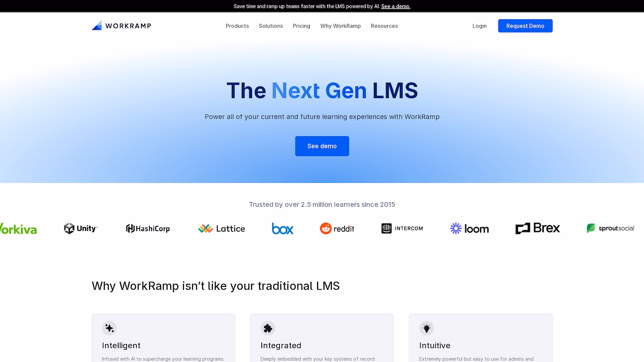Open the Resources menu
The height and width of the screenshot is (362, 644).
tap(384, 26)
